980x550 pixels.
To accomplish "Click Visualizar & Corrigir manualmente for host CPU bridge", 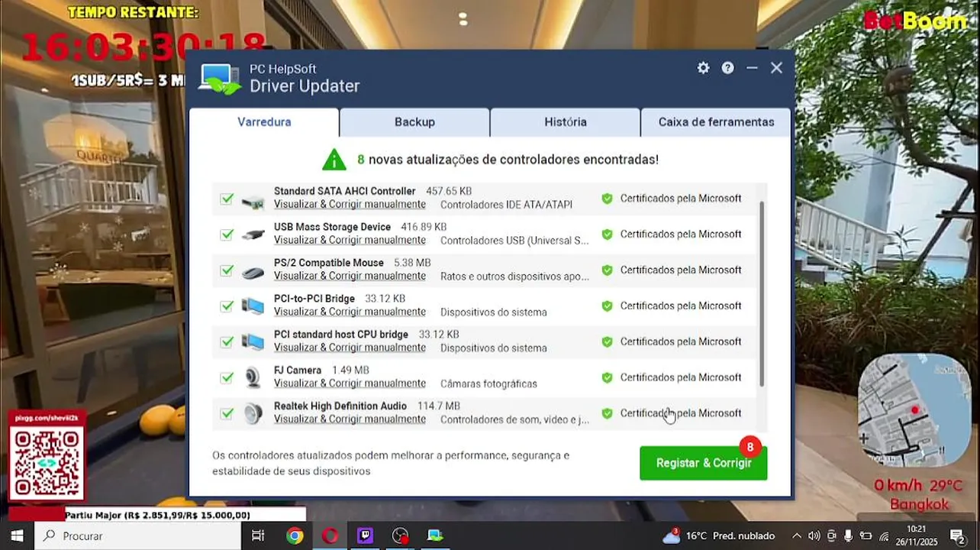I will (x=350, y=348).
